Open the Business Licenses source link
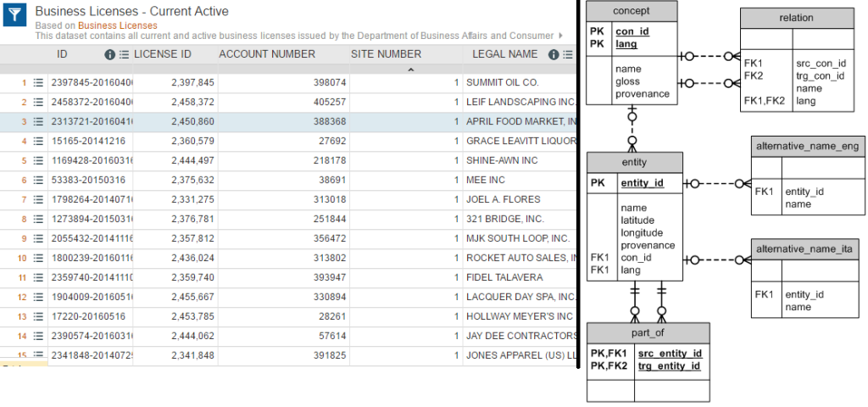 117,25
